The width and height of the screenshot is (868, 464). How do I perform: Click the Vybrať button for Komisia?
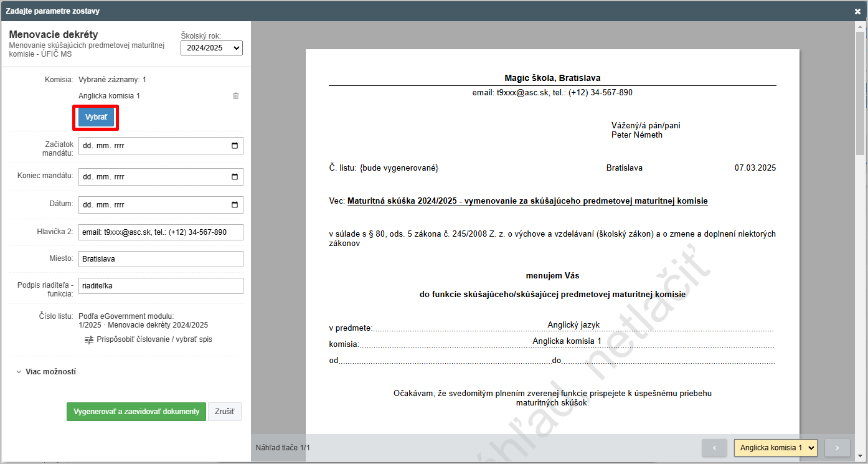pyautogui.click(x=96, y=117)
